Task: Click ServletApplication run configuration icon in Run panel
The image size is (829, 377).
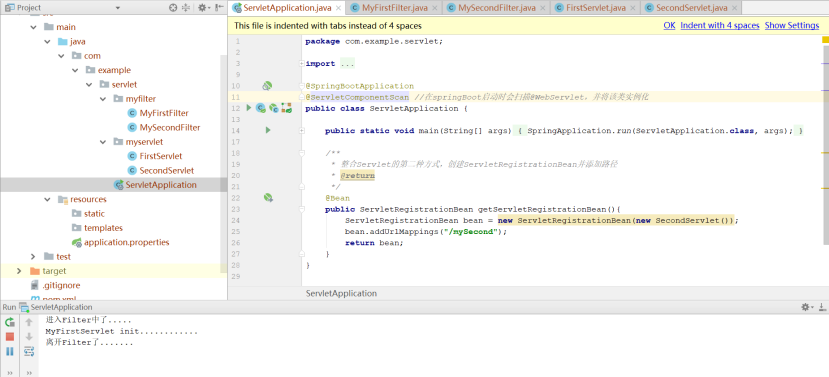Action: [x=24, y=307]
